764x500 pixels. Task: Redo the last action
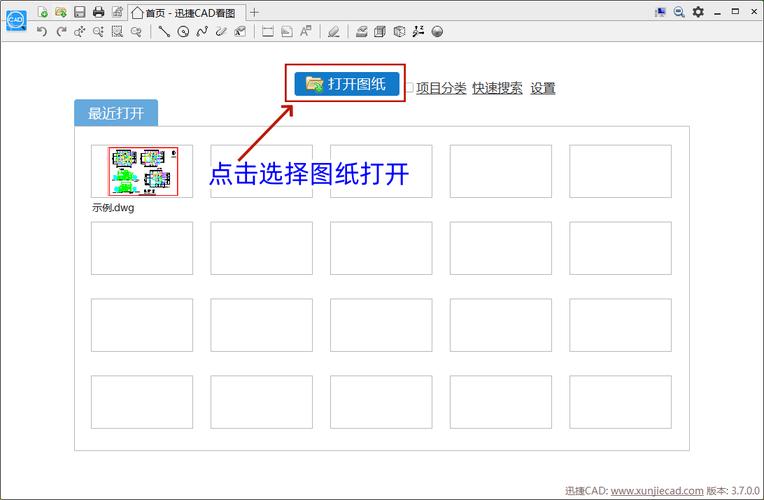[61, 32]
